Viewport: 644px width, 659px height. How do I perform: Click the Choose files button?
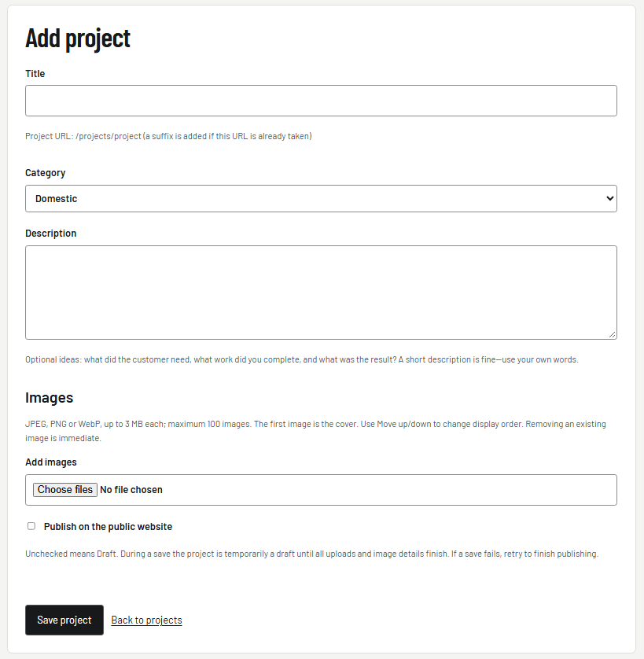65,490
